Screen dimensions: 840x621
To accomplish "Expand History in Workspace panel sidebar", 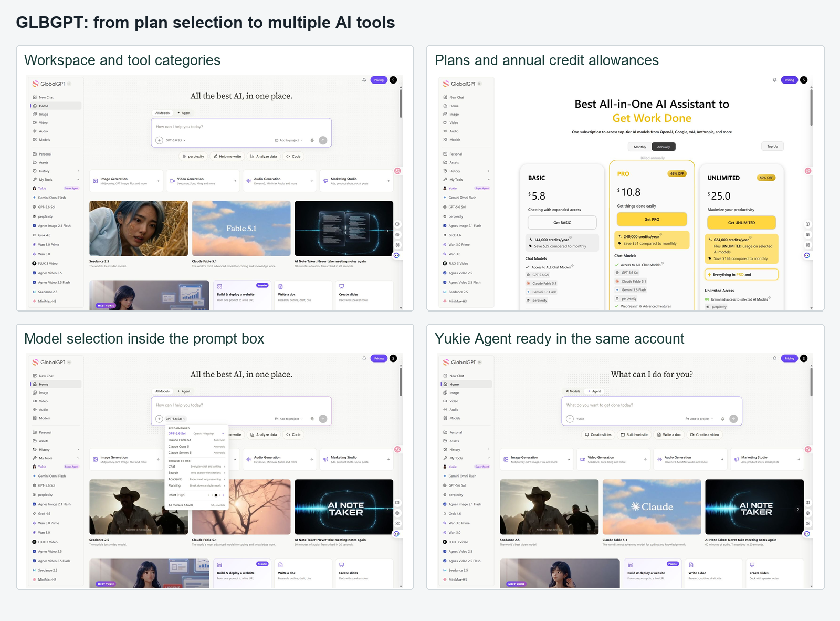I will pos(56,171).
